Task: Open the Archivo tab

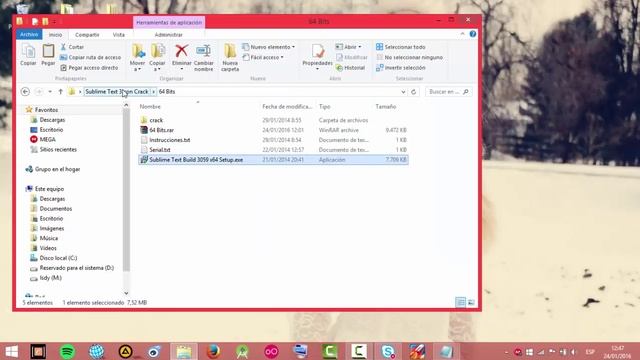Action: [x=29, y=35]
